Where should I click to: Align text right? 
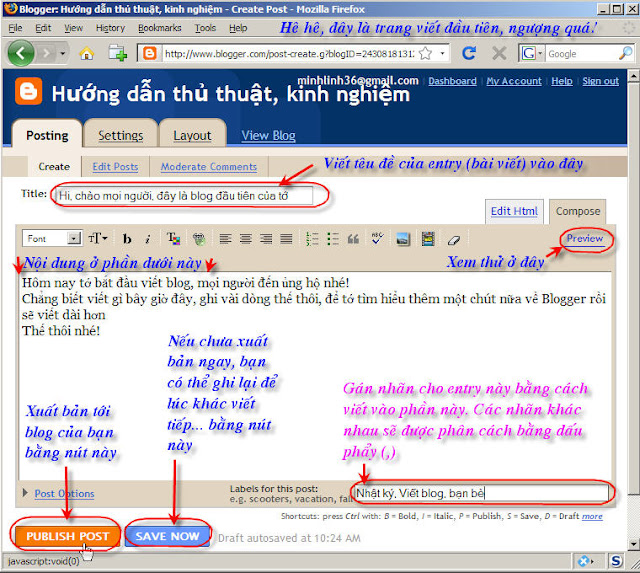click(266, 238)
